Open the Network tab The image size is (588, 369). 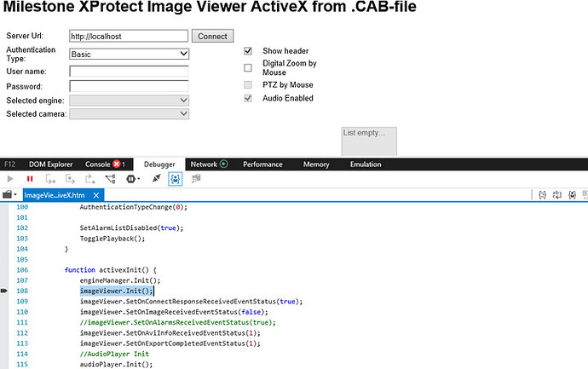[x=208, y=164]
